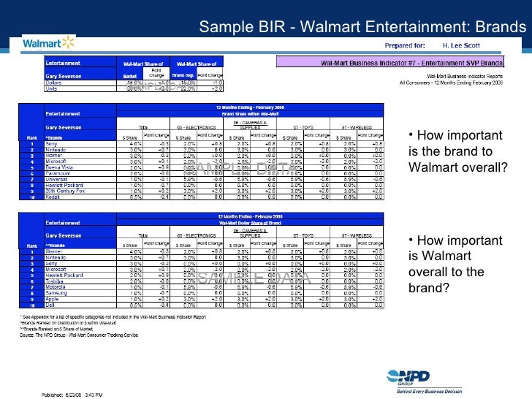Select the 'Apple' brand row
Screen dimensions: 532x399
pyautogui.click(x=202, y=299)
